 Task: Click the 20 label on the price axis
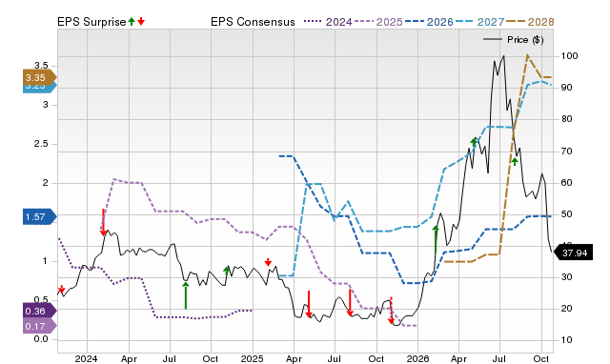567,309
